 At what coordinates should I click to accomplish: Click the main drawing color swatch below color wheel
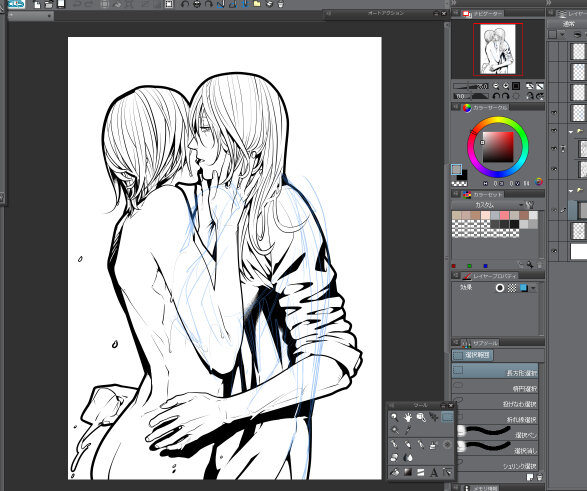coord(456,170)
